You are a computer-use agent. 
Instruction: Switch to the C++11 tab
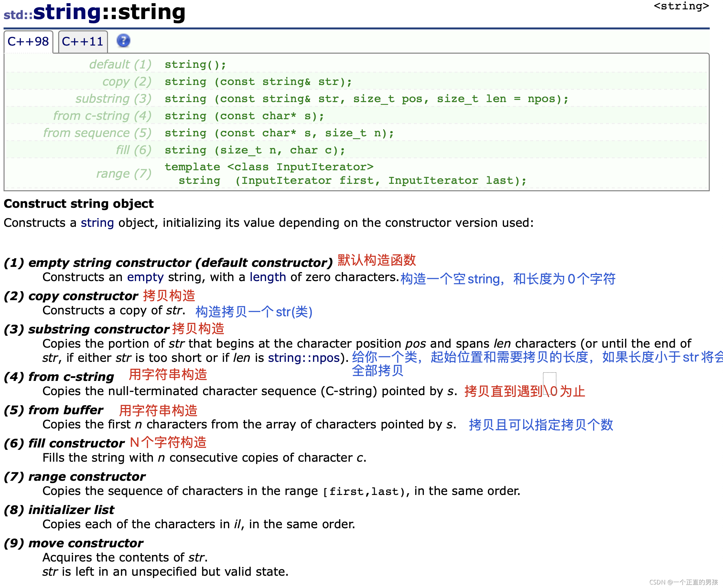[x=83, y=42]
